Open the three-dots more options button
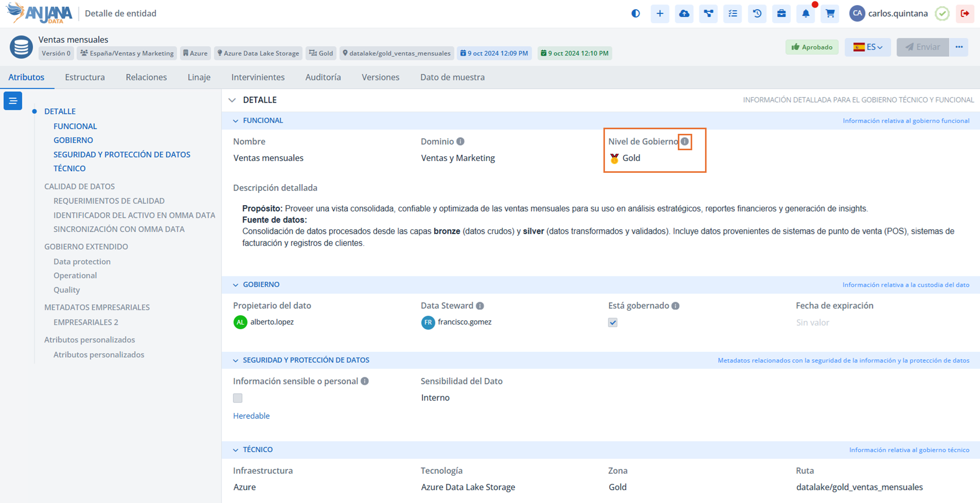 959,47
